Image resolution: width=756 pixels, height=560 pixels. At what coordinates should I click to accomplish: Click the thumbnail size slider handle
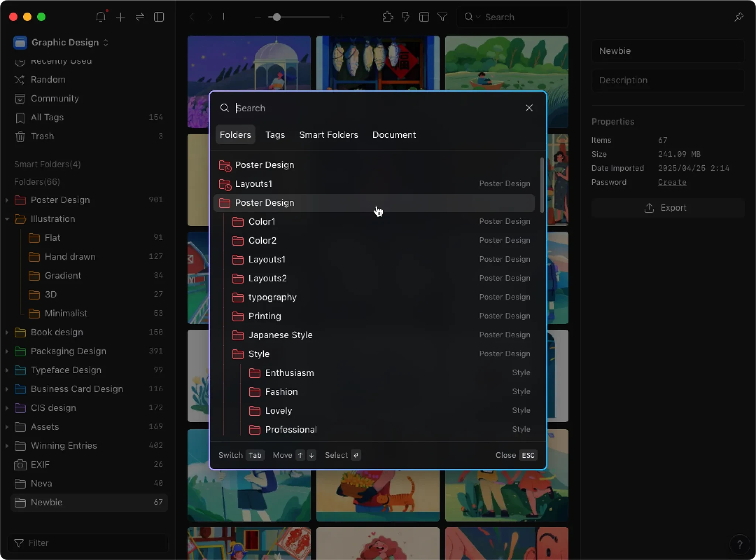click(x=276, y=17)
